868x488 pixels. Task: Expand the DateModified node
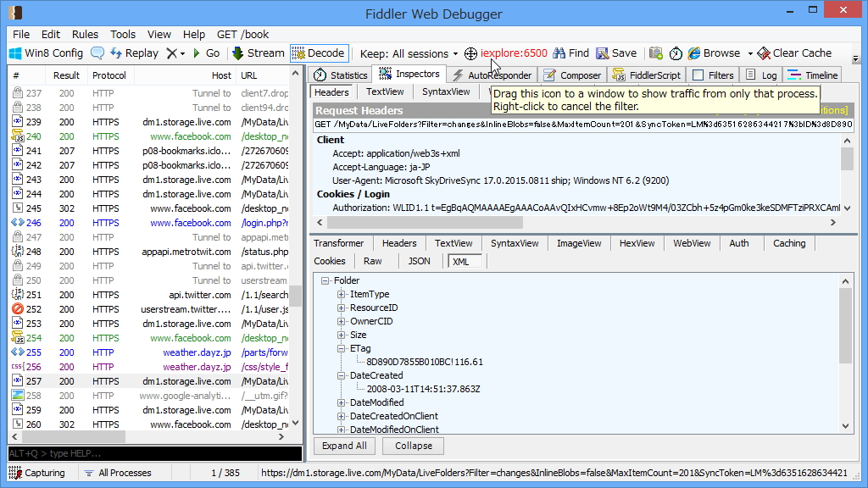pos(342,402)
